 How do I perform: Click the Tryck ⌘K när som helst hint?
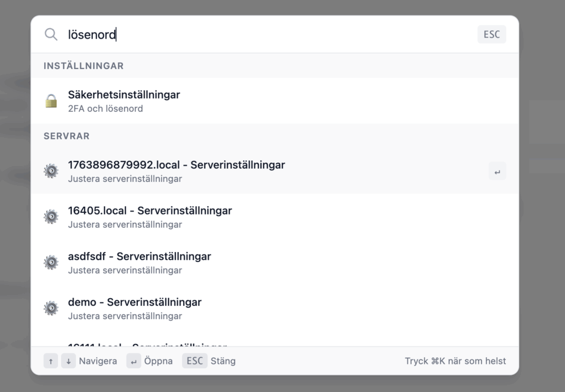click(455, 361)
